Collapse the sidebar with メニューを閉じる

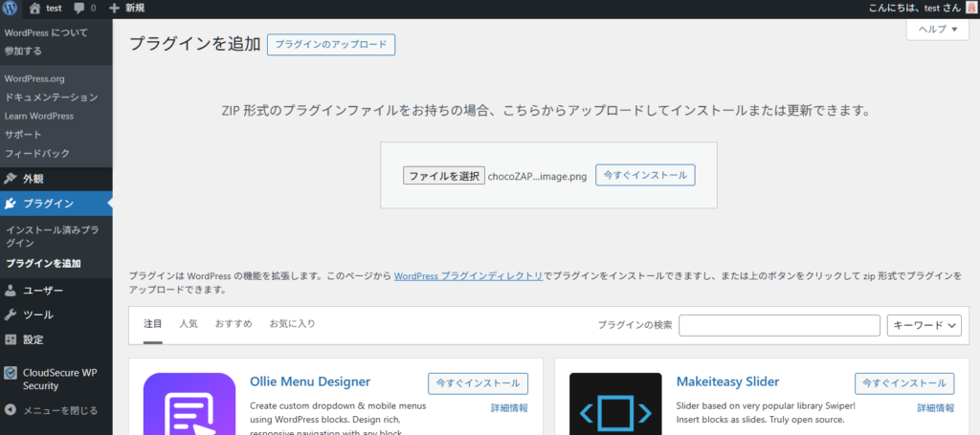coord(59,411)
